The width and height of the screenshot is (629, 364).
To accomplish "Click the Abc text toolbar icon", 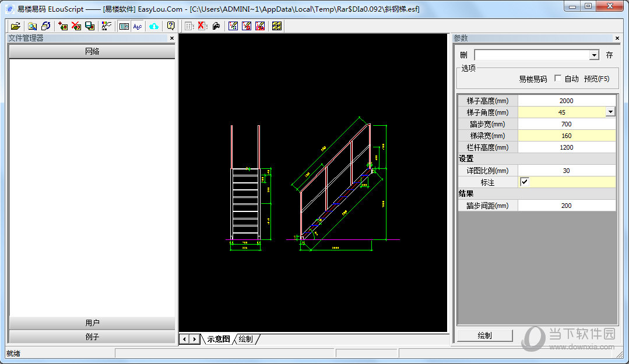I will [138, 26].
